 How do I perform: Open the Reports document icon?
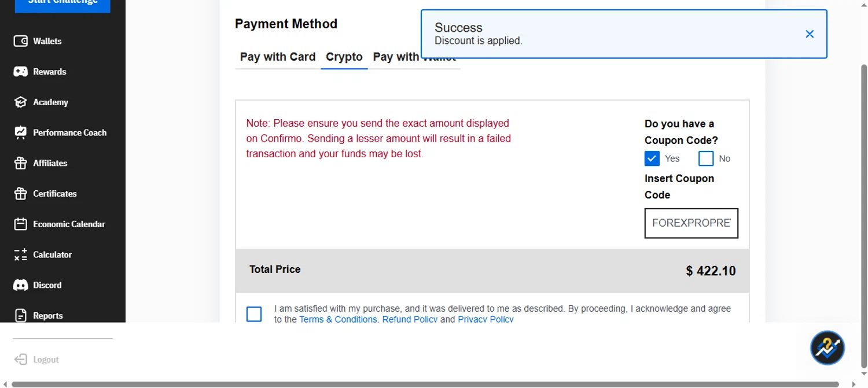coord(21,315)
